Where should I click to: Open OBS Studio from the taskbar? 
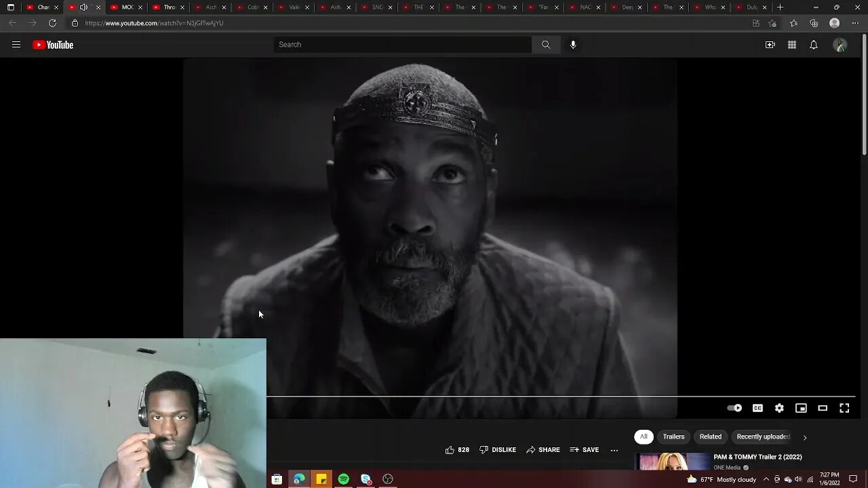pyautogui.click(x=388, y=479)
